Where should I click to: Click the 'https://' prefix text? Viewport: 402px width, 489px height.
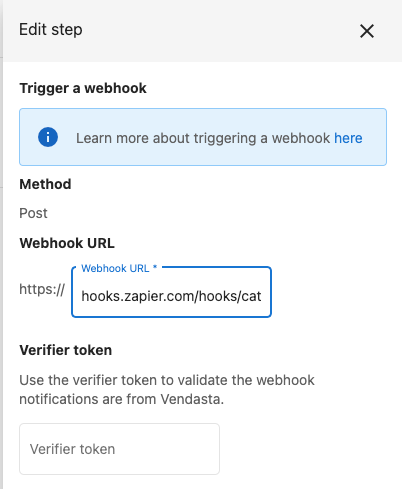[42, 289]
